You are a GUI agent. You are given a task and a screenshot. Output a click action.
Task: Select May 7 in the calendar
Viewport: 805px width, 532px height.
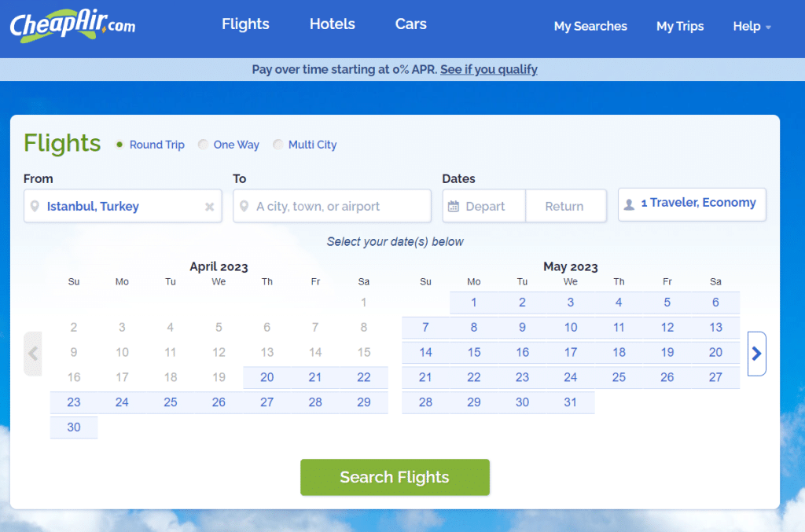[x=425, y=328]
